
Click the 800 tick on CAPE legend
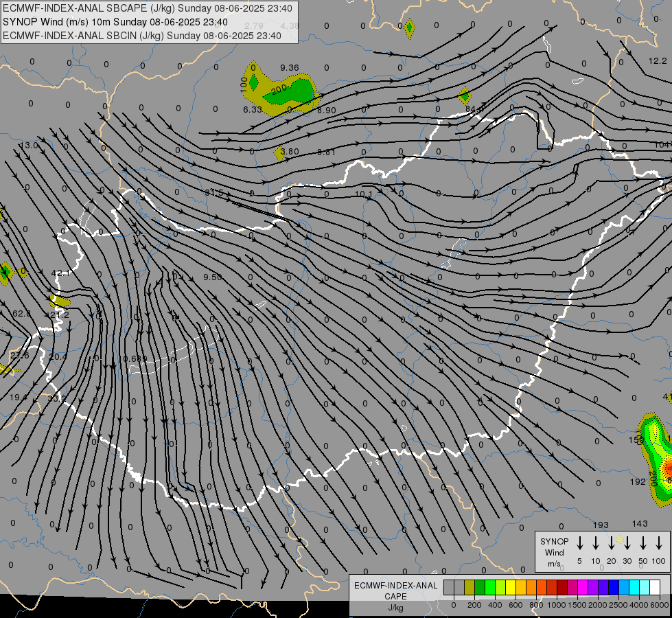[536, 605]
